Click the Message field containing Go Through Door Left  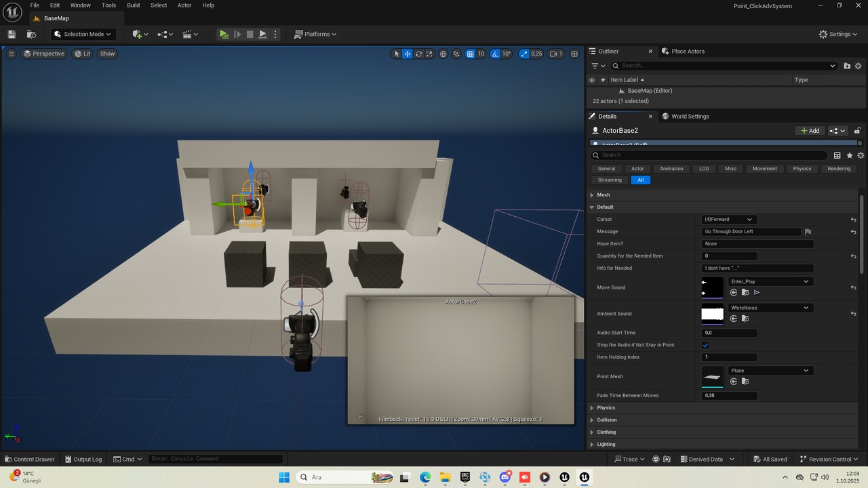pos(751,232)
